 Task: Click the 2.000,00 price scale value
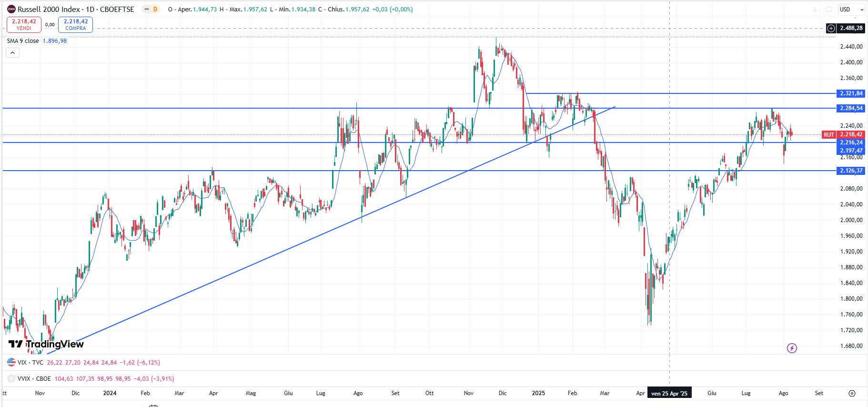point(851,220)
